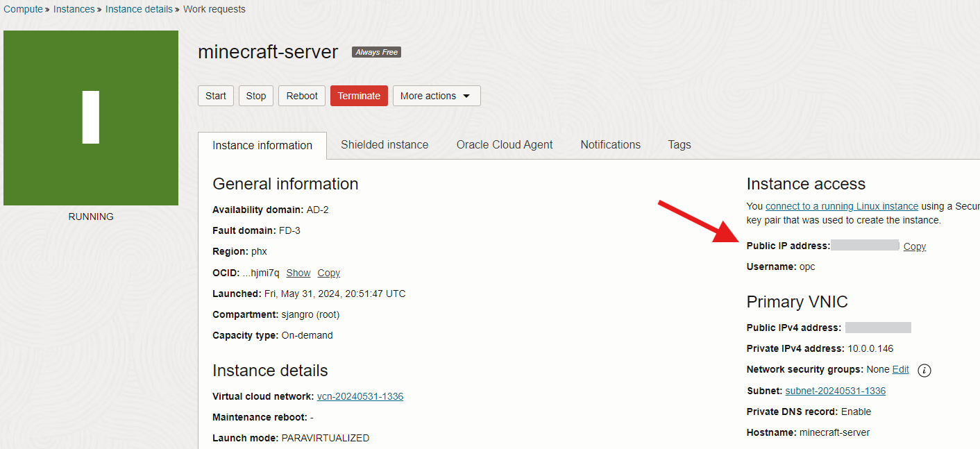Return to the Instance information tab

[262, 145]
